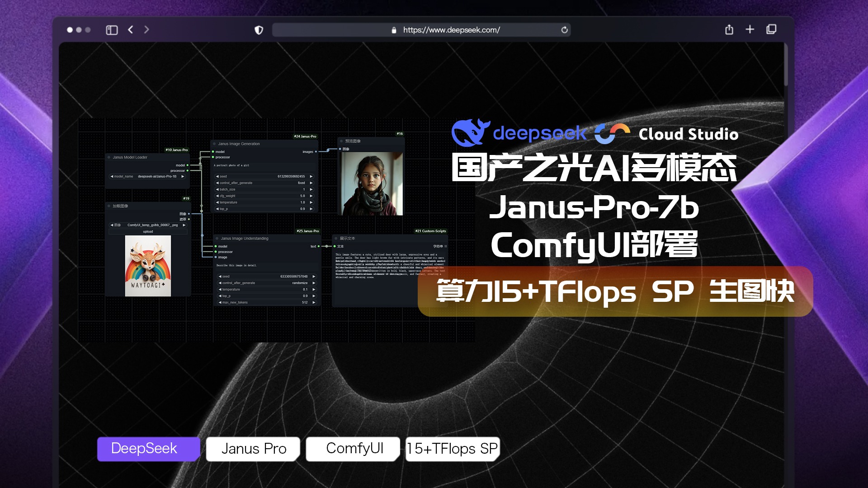Next model via model_name right arrow
This screenshot has height=488, width=868.
tap(183, 176)
